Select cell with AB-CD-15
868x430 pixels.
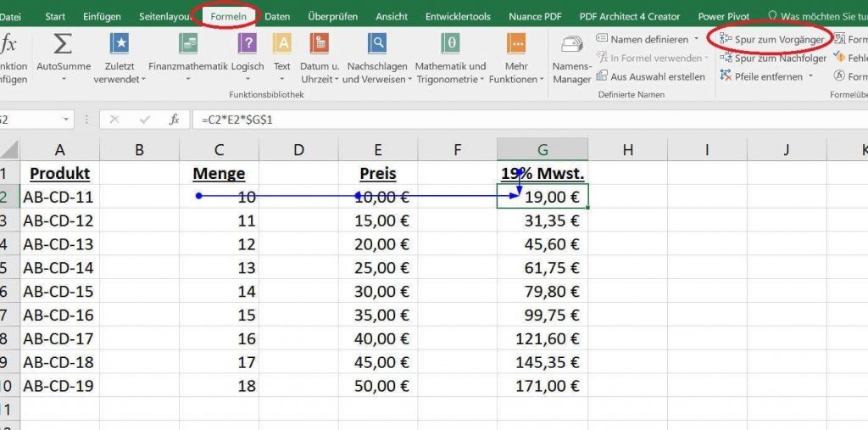pyautogui.click(x=60, y=291)
